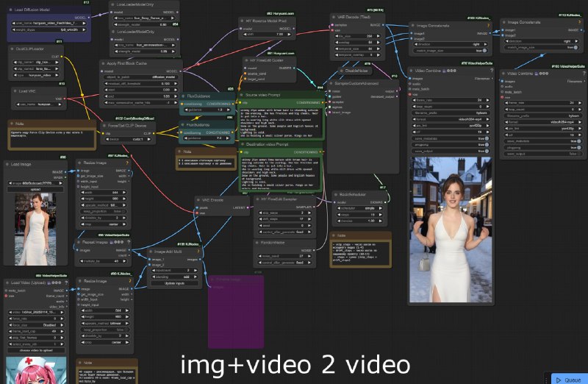Open the blending dropdown in Image Add Multi
Screen dimensions: 588x384
click(175, 277)
